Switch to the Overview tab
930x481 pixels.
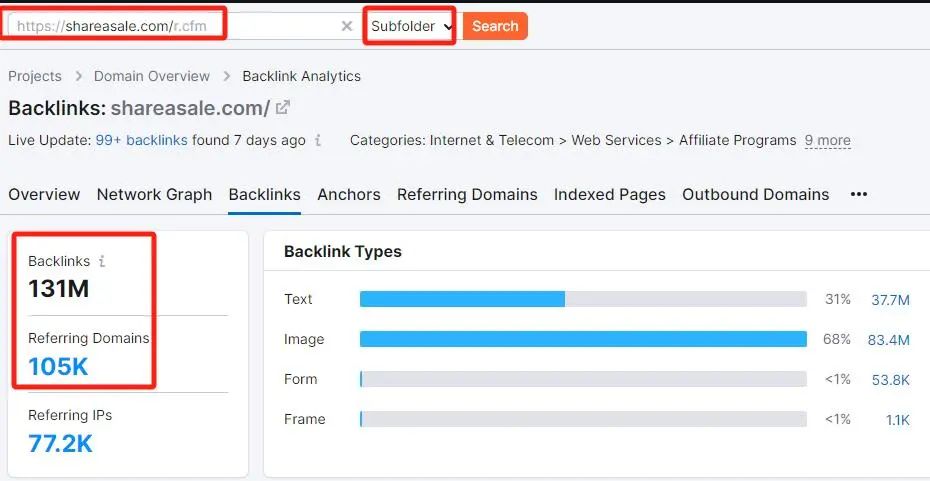(x=44, y=195)
